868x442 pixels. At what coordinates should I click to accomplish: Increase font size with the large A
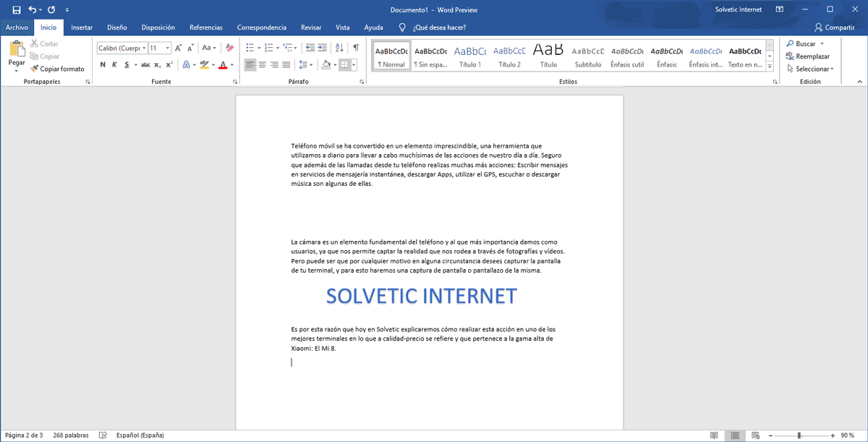pos(179,48)
